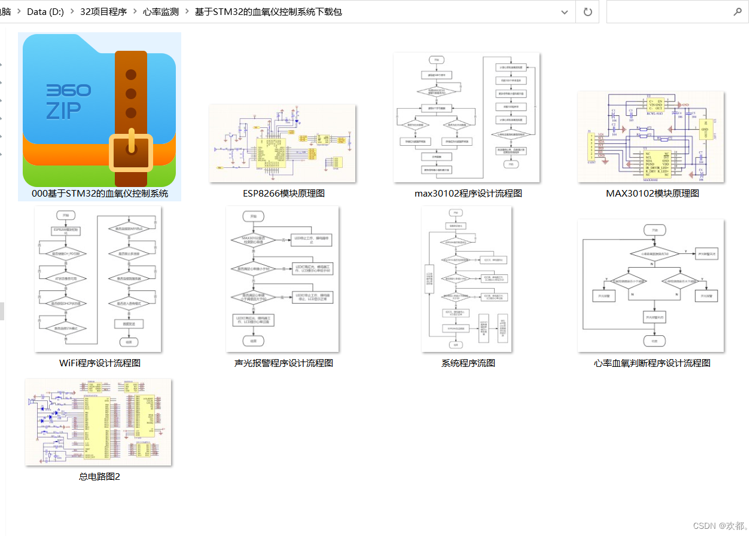
Task: Refresh the current folder
Action: pos(587,11)
